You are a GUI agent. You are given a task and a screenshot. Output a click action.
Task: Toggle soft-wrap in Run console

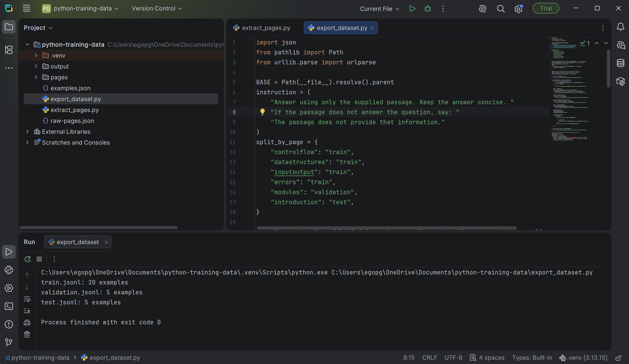27,299
